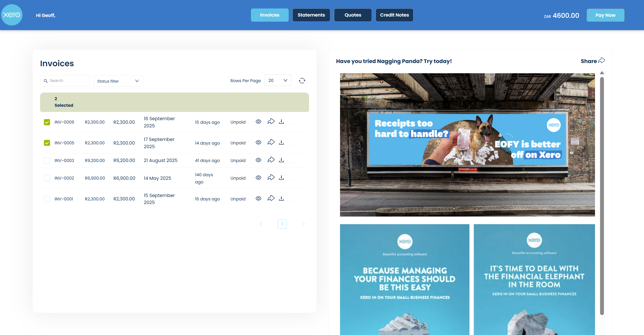Share invoice INV-0005 using arrow icon
This screenshot has width=644, height=335.
[271, 142]
